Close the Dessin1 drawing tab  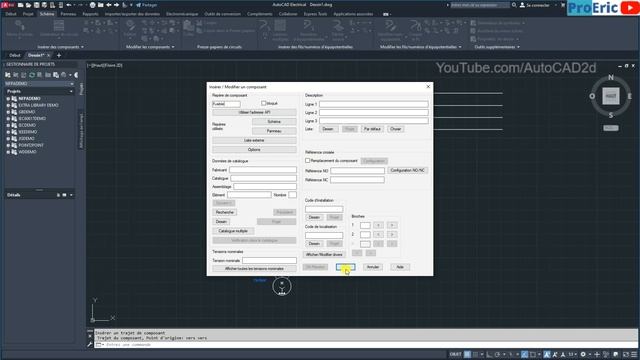click(x=49, y=55)
